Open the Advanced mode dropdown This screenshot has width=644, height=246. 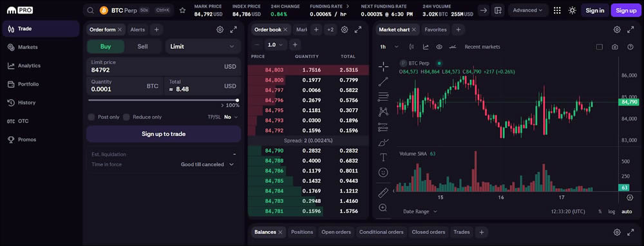coord(528,10)
